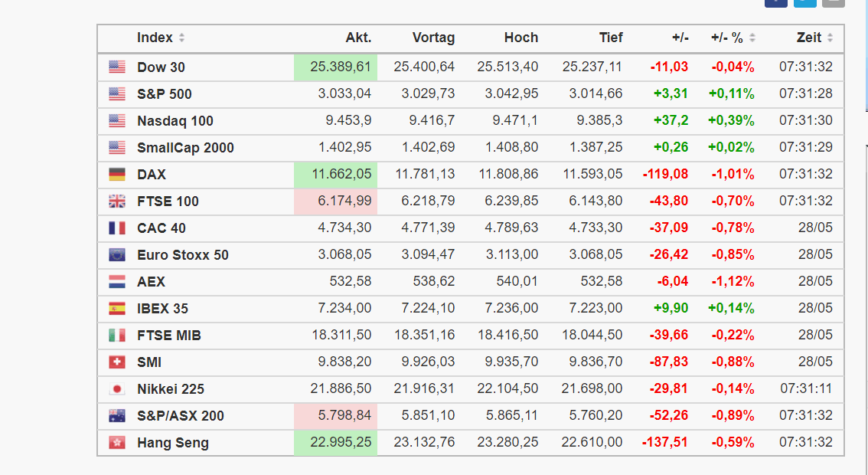Open the Nasdaq 100 index link

pyautogui.click(x=175, y=121)
